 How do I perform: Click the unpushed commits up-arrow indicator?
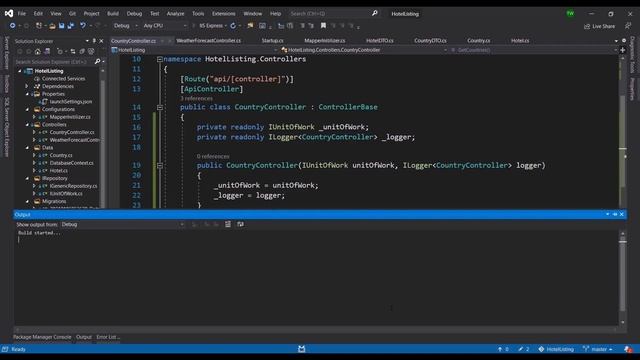(x=503, y=349)
